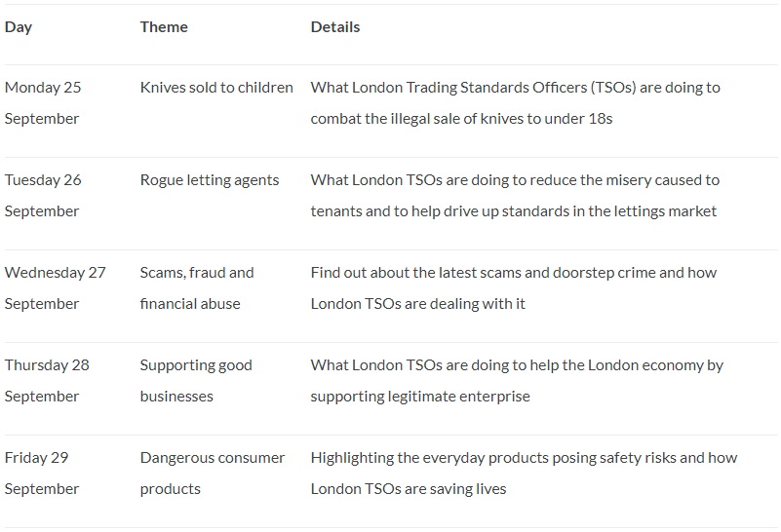Click the Day column header
Viewport: 781px width, 532px height.
coord(19,27)
